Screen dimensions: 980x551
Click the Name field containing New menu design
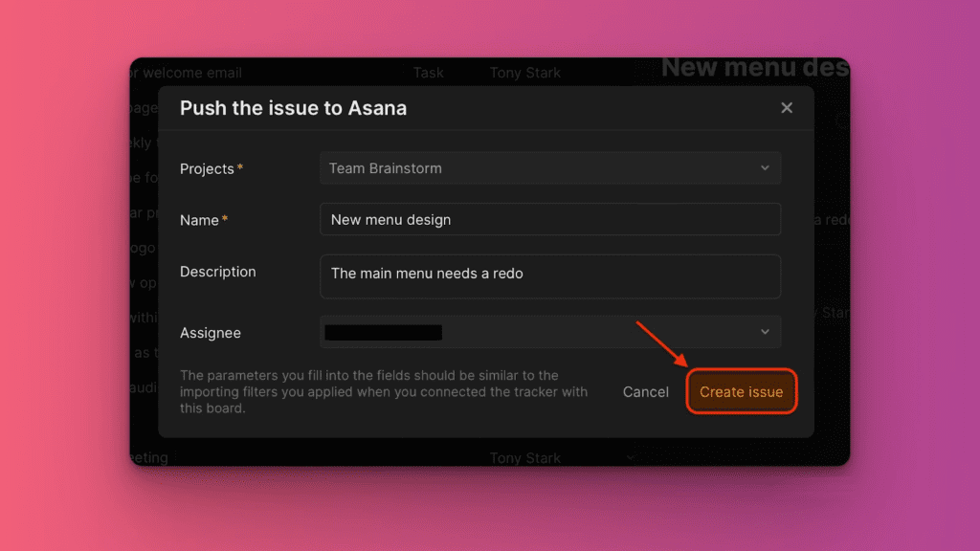coord(549,219)
